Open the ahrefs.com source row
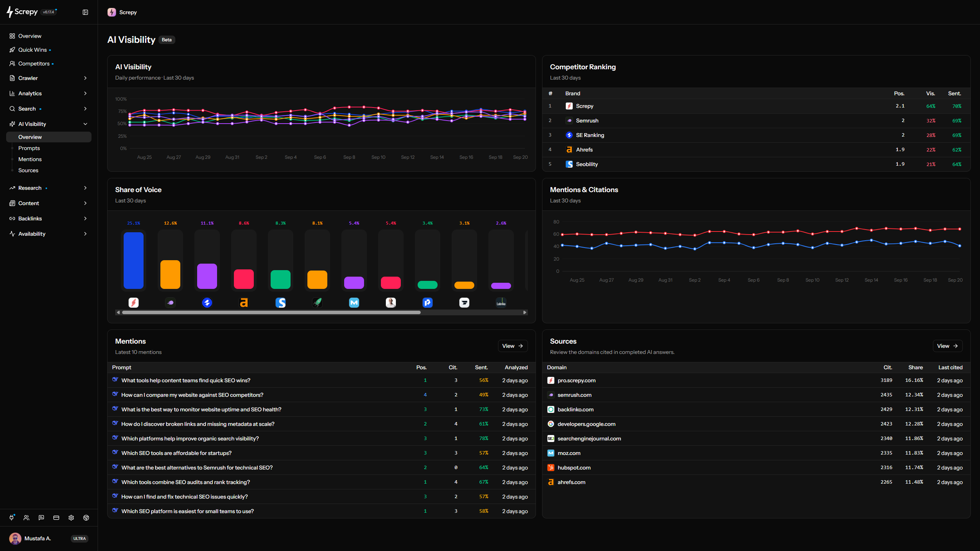 [756, 482]
